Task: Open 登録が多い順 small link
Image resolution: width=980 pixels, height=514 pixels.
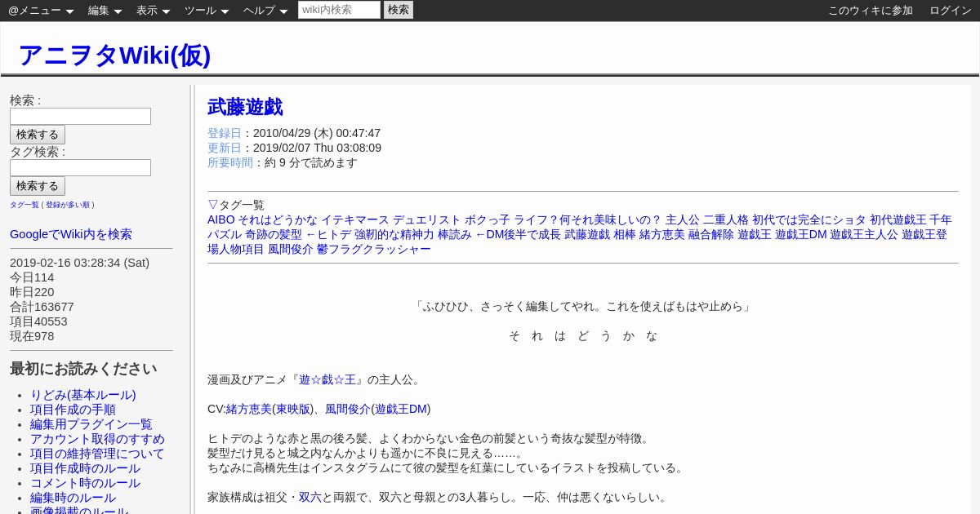Action: pos(69,205)
